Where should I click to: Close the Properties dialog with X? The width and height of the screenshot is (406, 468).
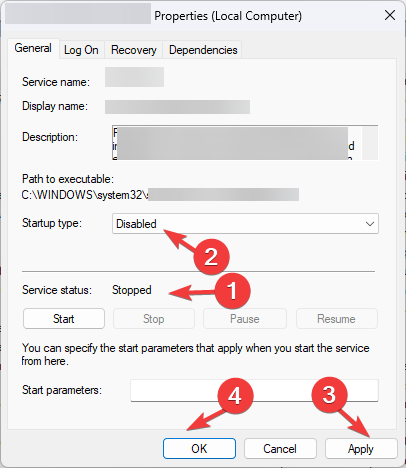click(390, 15)
